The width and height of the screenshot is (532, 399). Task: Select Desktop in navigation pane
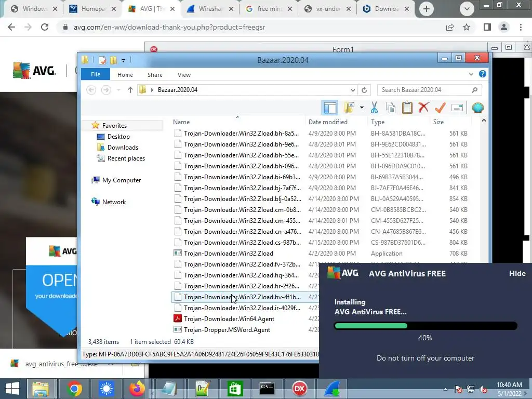tap(118, 137)
